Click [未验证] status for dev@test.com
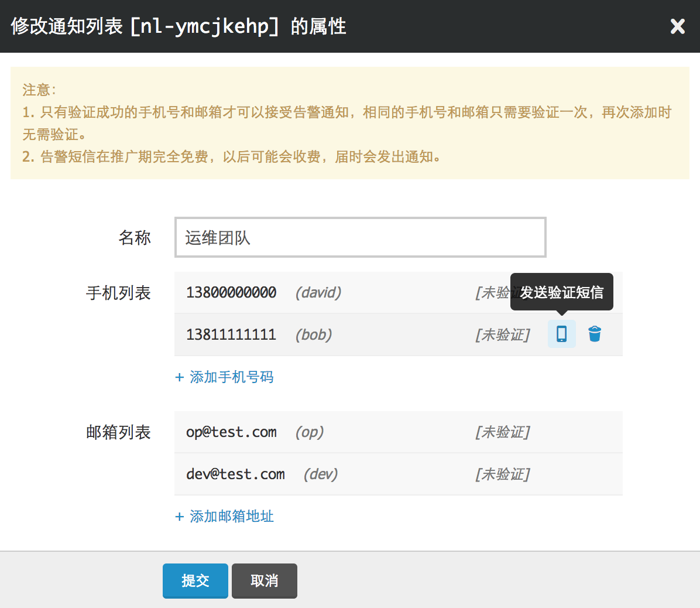Screen dimensions: 700x608 (503, 474)
